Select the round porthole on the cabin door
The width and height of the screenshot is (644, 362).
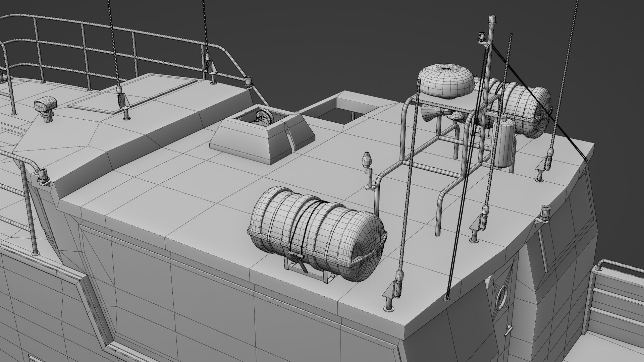tap(502, 298)
